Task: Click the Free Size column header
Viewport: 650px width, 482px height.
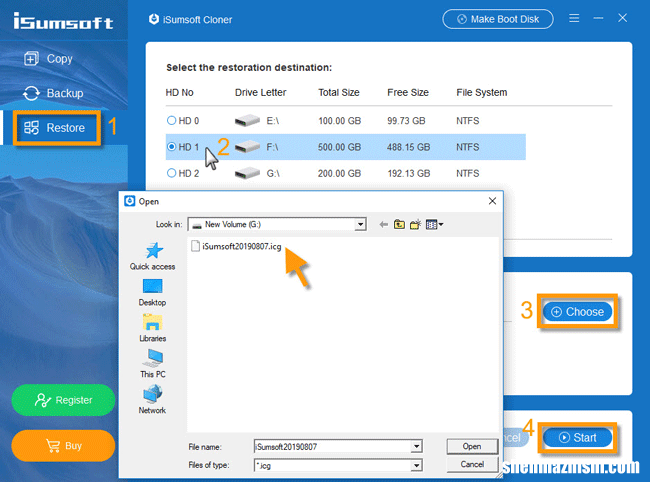Action: coord(408,92)
